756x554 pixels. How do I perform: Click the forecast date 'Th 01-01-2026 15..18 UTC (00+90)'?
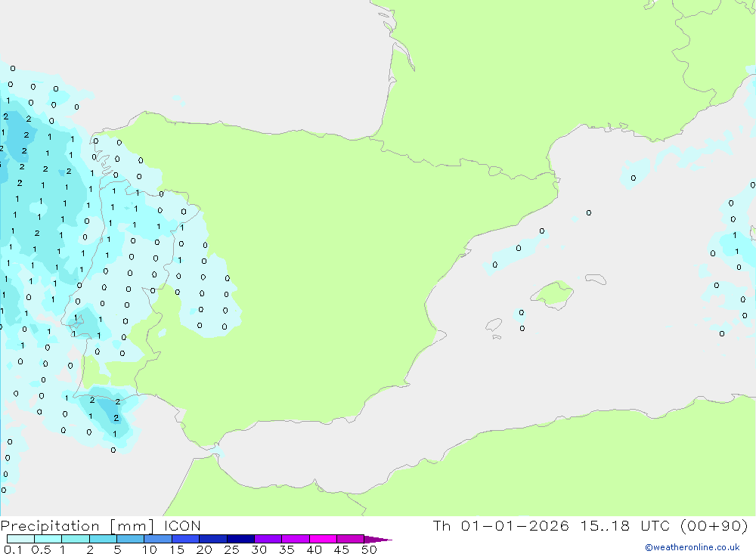pyautogui.click(x=590, y=525)
